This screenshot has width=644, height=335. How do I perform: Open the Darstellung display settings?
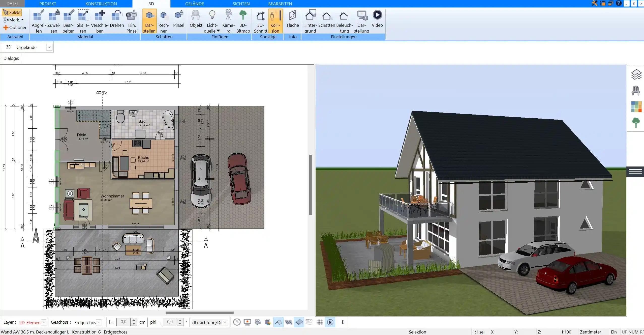tap(361, 21)
